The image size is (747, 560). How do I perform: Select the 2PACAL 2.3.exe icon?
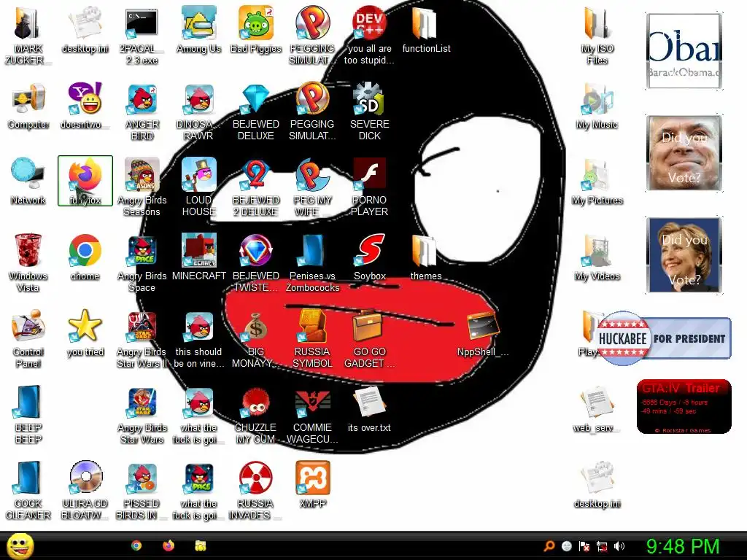142,36
